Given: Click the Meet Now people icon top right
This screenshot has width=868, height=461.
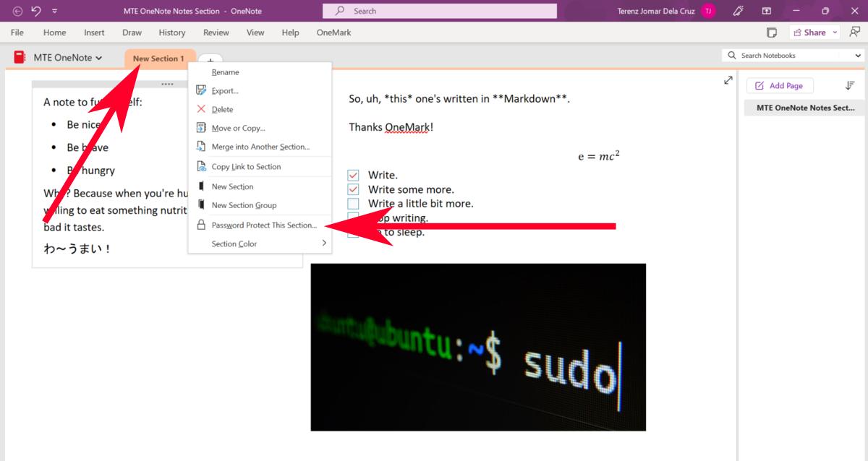Looking at the screenshot, I should pyautogui.click(x=854, y=32).
